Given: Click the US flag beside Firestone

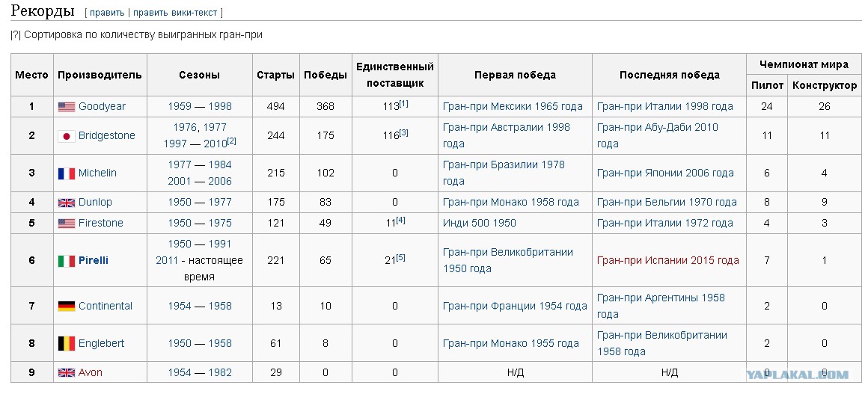Looking at the screenshot, I should (67, 224).
